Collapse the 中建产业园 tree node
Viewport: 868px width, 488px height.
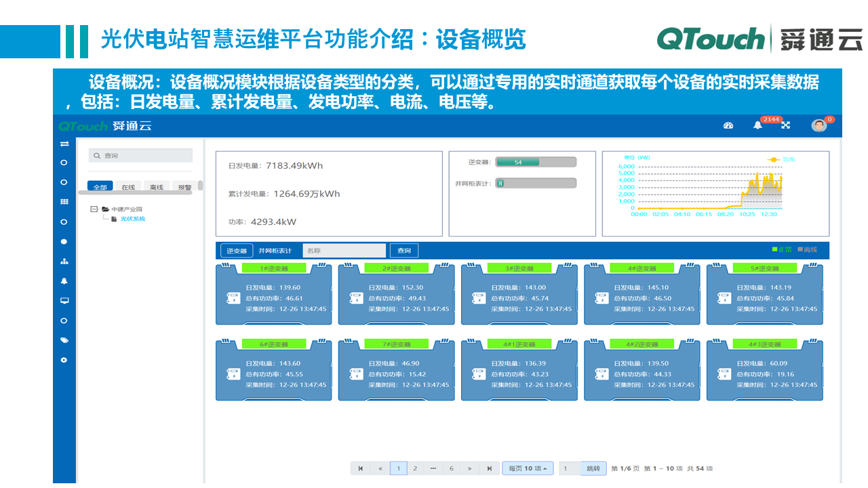[x=93, y=208]
